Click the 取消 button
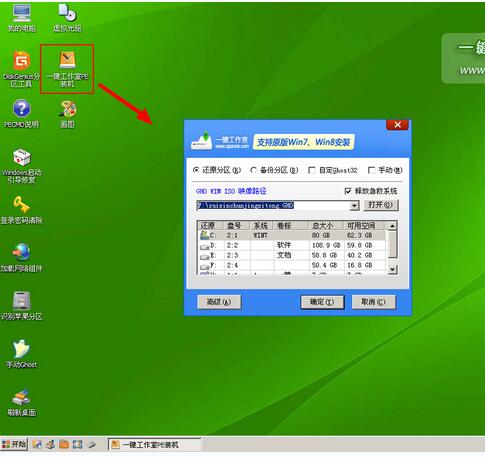The height and width of the screenshot is (457, 485). point(374,302)
